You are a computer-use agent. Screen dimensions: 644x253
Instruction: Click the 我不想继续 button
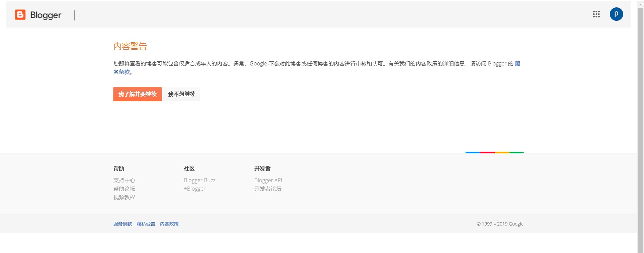[x=181, y=94]
